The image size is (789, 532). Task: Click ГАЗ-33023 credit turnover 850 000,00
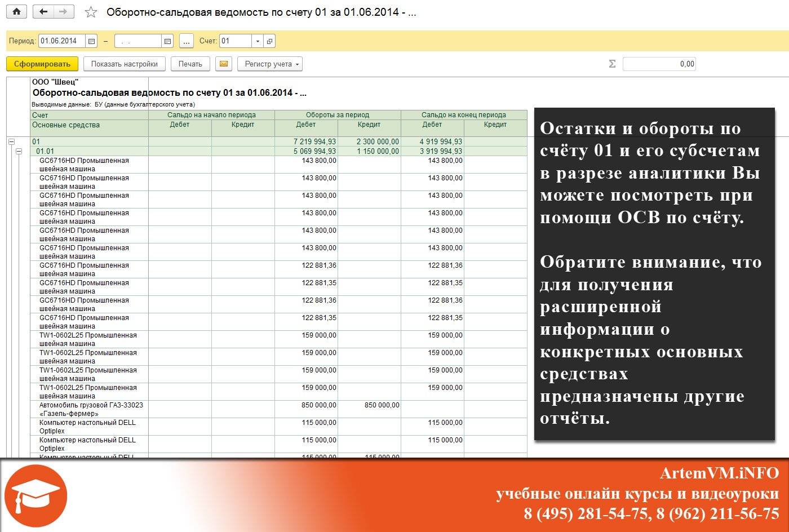tap(382, 405)
